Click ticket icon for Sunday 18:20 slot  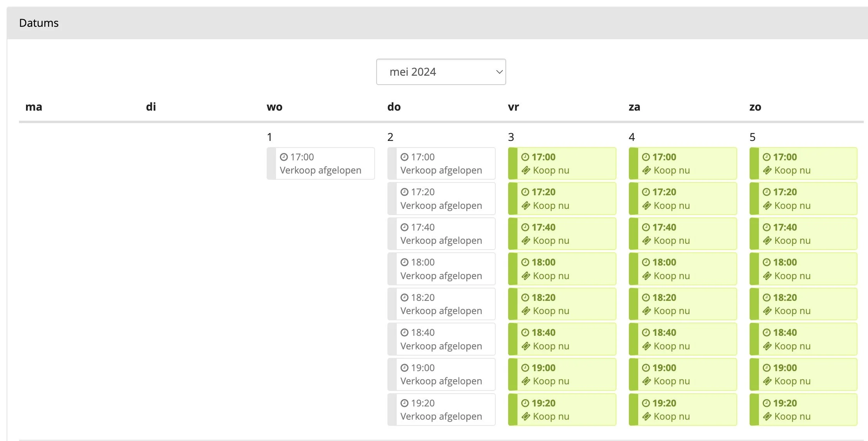point(767,311)
